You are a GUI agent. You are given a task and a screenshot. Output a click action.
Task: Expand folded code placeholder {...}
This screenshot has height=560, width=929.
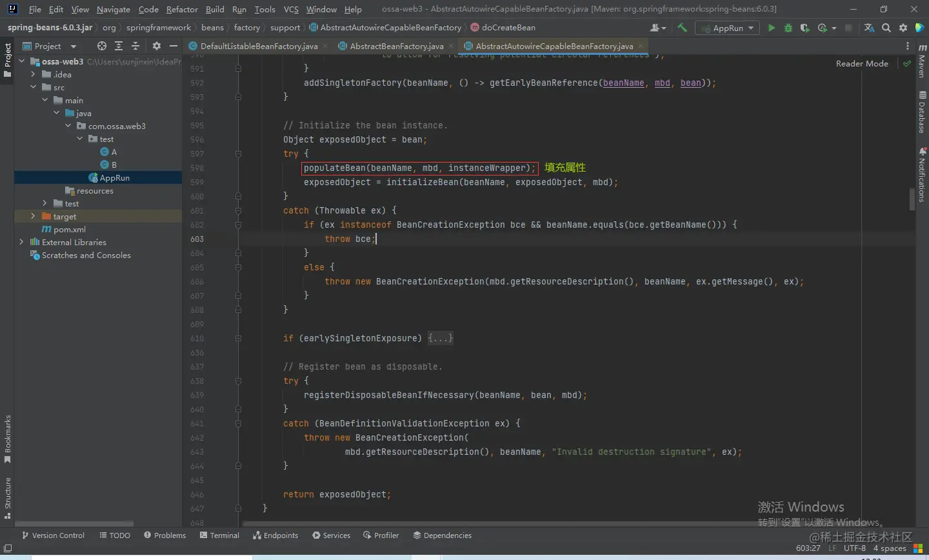click(441, 338)
